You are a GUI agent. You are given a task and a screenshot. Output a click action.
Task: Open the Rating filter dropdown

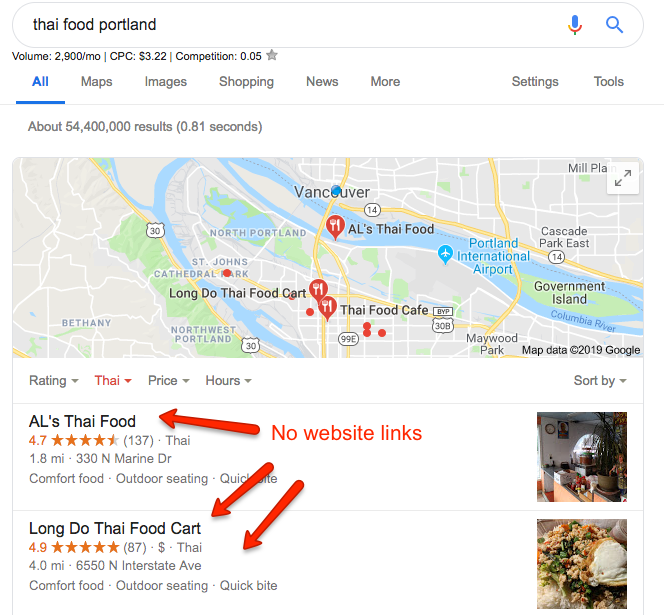coord(54,380)
